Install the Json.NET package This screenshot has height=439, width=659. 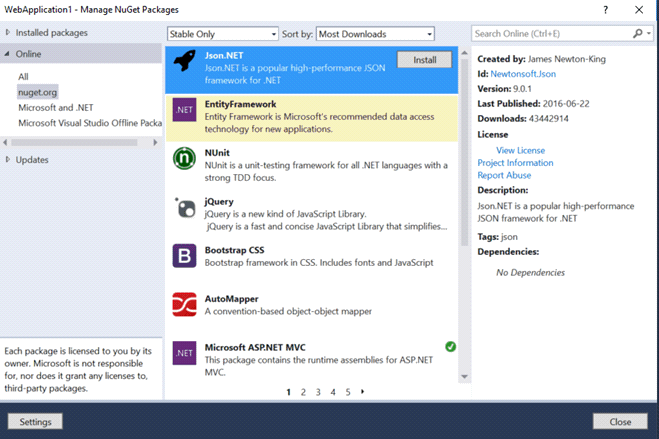tap(424, 60)
